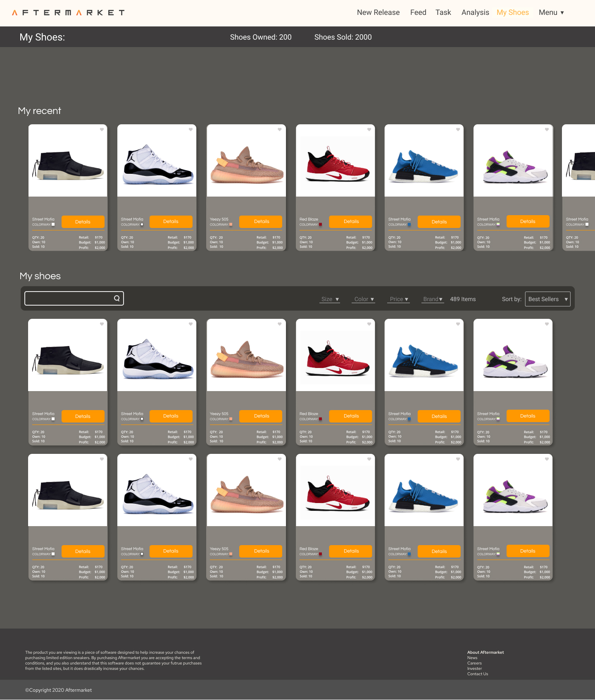Open Analysis from the top navigation
Image resolution: width=595 pixels, height=700 pixels.
[x=475, y=12]
